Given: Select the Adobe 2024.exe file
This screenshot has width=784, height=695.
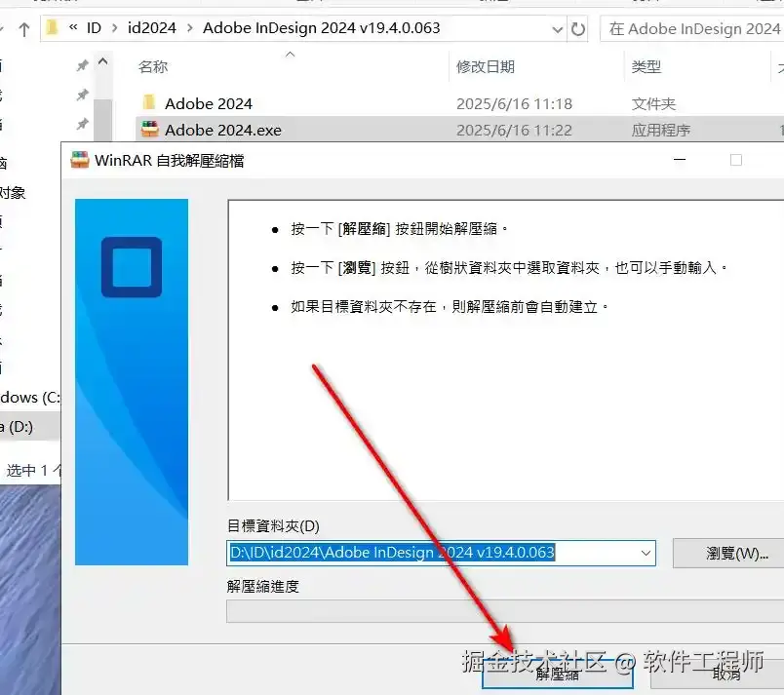Looking at the screenshot, I should coord(460,130).
